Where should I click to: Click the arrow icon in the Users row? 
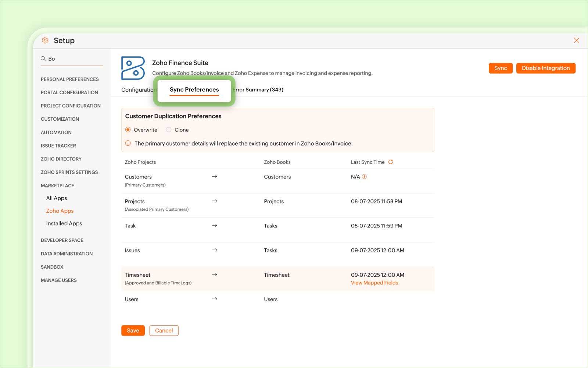click(x=215, y=299)
